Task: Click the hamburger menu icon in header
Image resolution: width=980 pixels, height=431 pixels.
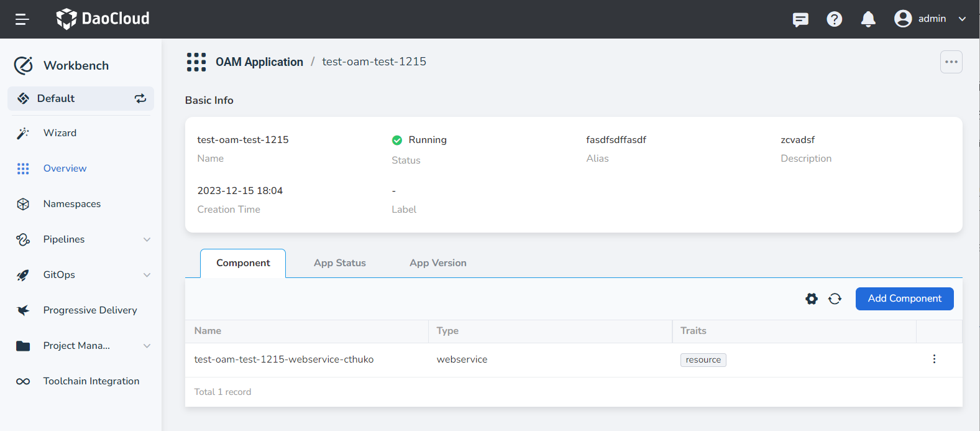Action: [22, 19]
